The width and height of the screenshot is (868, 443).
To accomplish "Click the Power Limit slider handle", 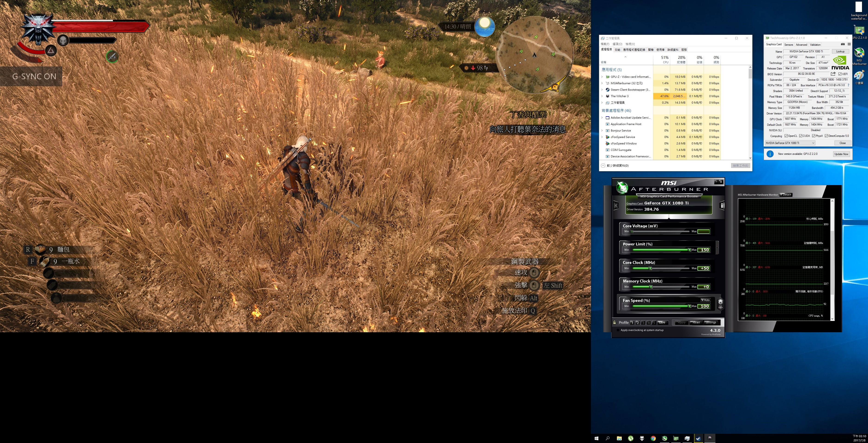I will 689,250.
